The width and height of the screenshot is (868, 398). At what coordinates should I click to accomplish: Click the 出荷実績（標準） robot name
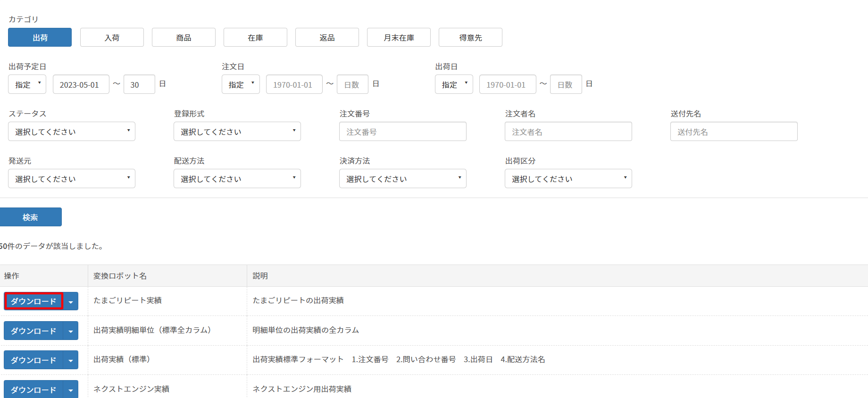click(x=122, y=359)
